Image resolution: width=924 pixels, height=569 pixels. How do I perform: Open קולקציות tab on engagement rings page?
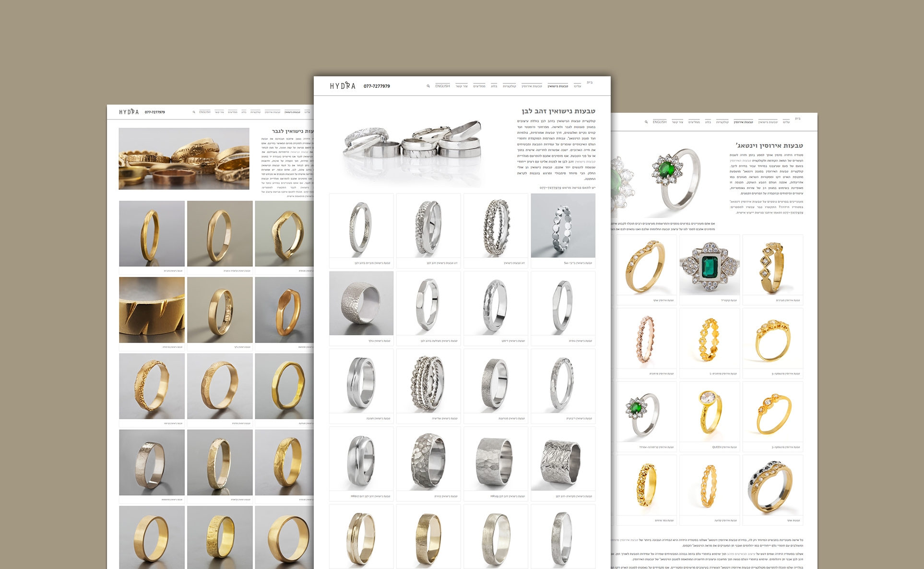click(722, 122)
